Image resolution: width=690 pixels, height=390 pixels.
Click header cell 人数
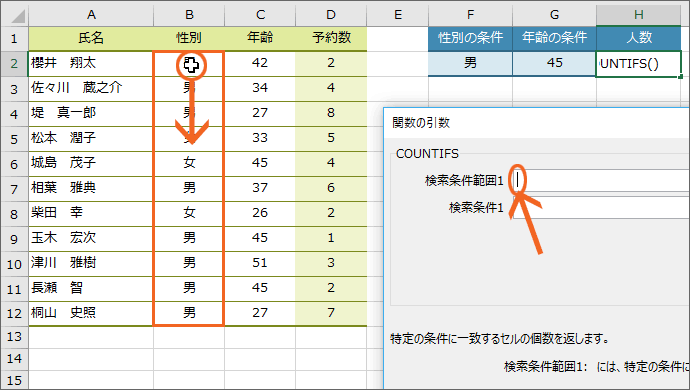click(x=639, y=38)
